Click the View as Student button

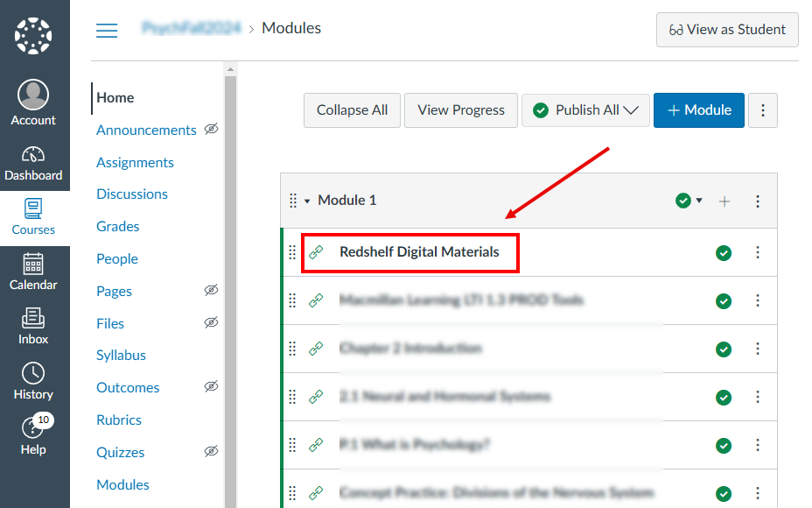pyautogui.click(x=727, y=30)
